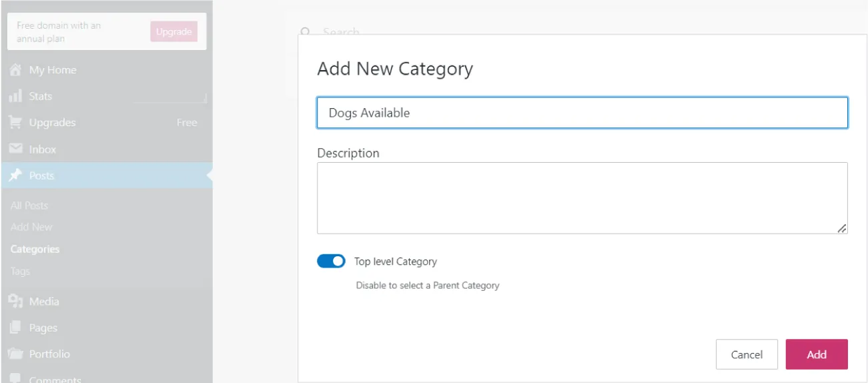This screenshot has height=383, width=868.
Task: Grab the Description box resize handle
Action: point(842,228)
